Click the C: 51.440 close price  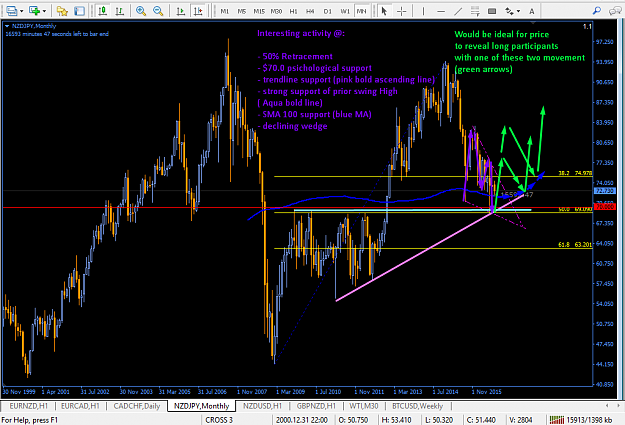(x=481, y=420)
